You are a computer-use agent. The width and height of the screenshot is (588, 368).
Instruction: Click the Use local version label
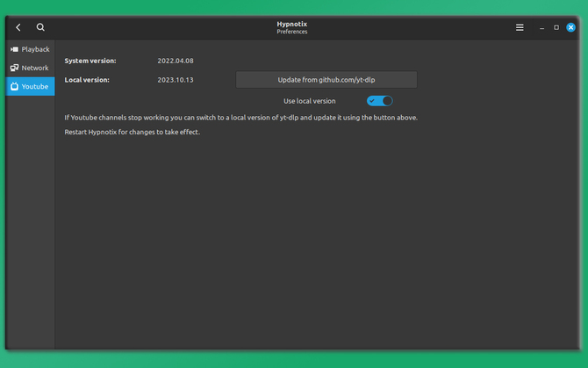[x=310, y=101]
